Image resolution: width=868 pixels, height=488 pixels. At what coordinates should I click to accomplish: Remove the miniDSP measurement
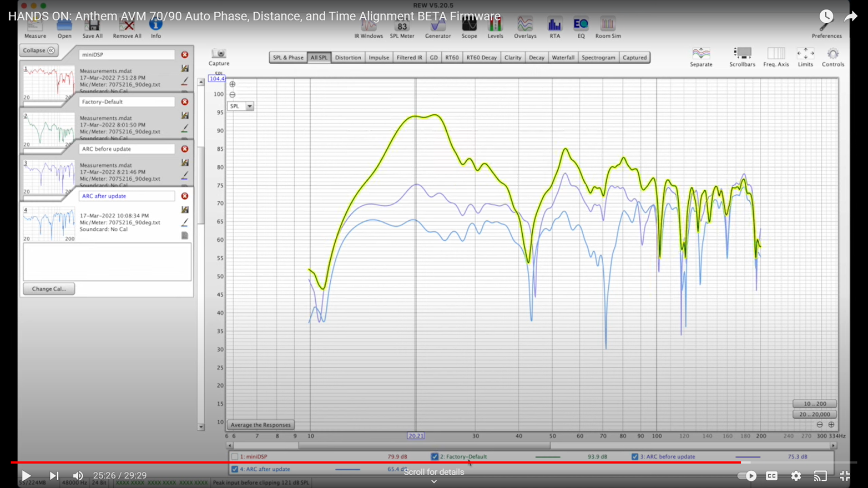point(185,55)
